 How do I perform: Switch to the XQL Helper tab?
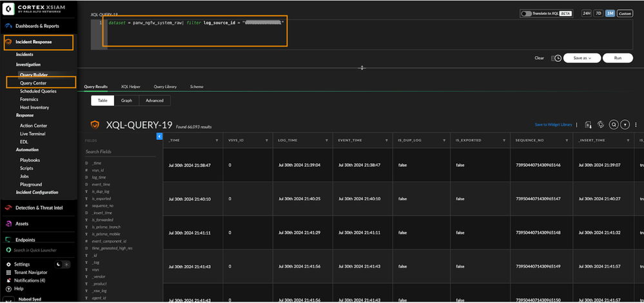130,86
